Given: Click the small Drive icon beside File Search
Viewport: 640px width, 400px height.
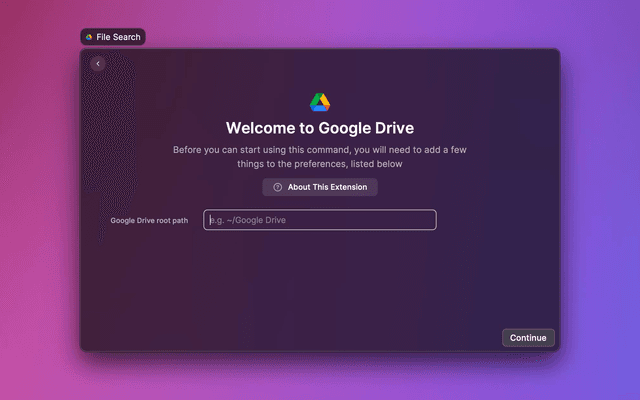Looking at the screenshot, I should (x=89, y=37).
